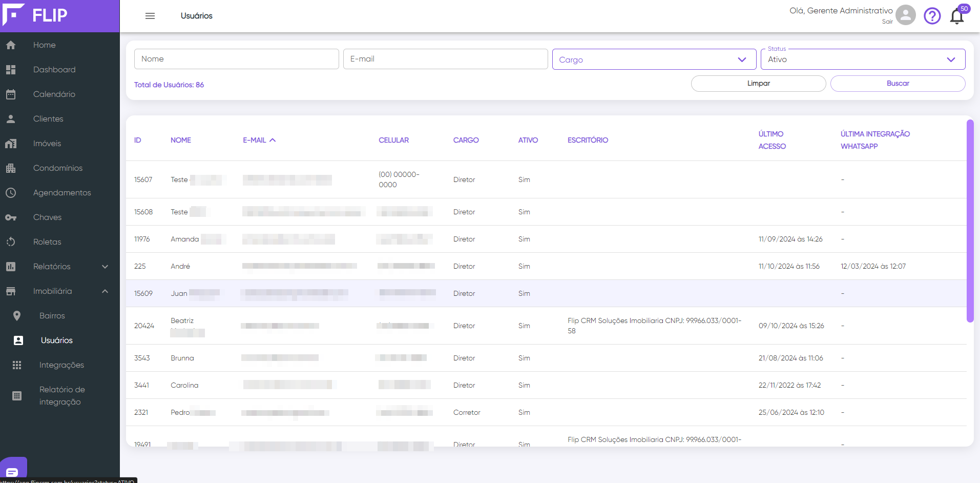
Task: Collapse the Imobiliária submenu chevron
Action: click(x=105, y=291)
